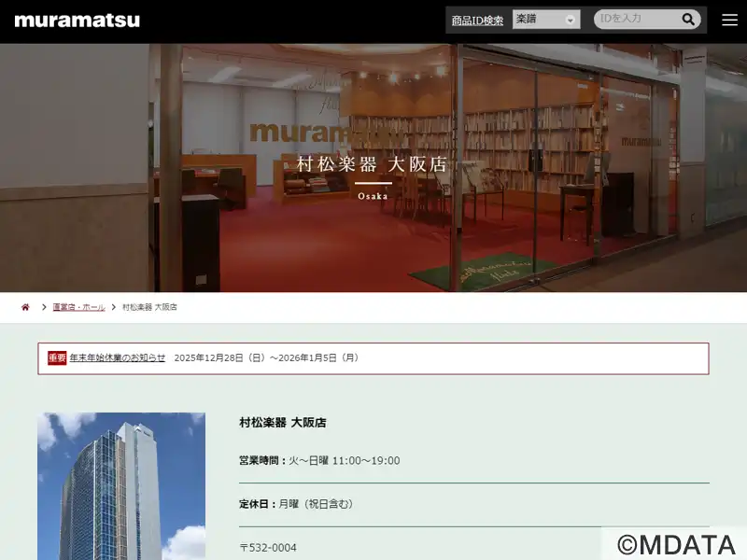747x560 pixels.
Task: Click the 重要 red label badge
Action: pos(57,357)
